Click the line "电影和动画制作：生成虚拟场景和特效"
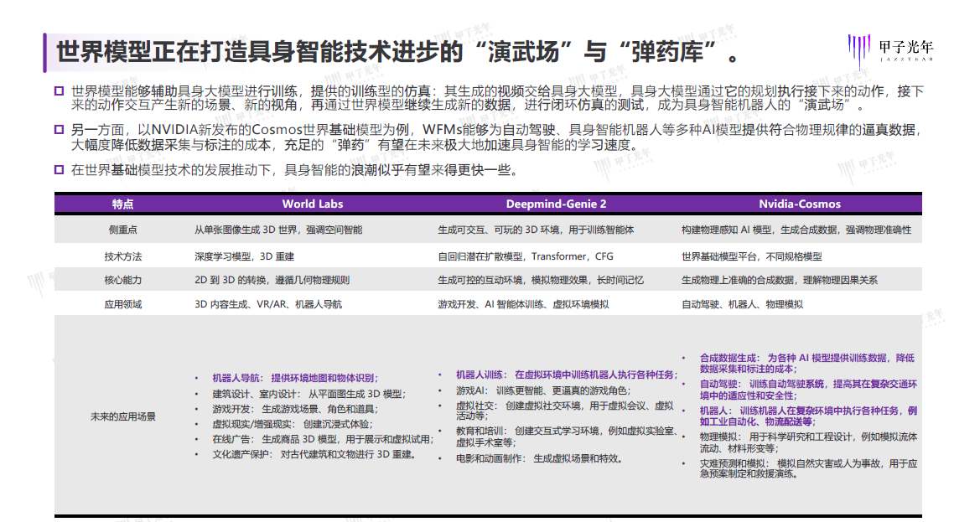The height and width of the screenshot is (522, 980). (x=540, y=459)
